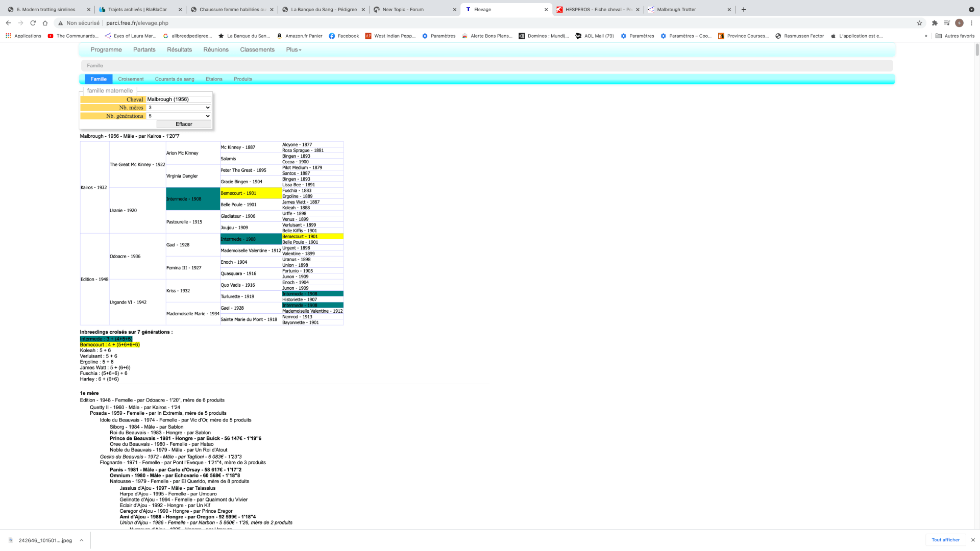Expand the downloaded jpeg file options

click(81, 540)
